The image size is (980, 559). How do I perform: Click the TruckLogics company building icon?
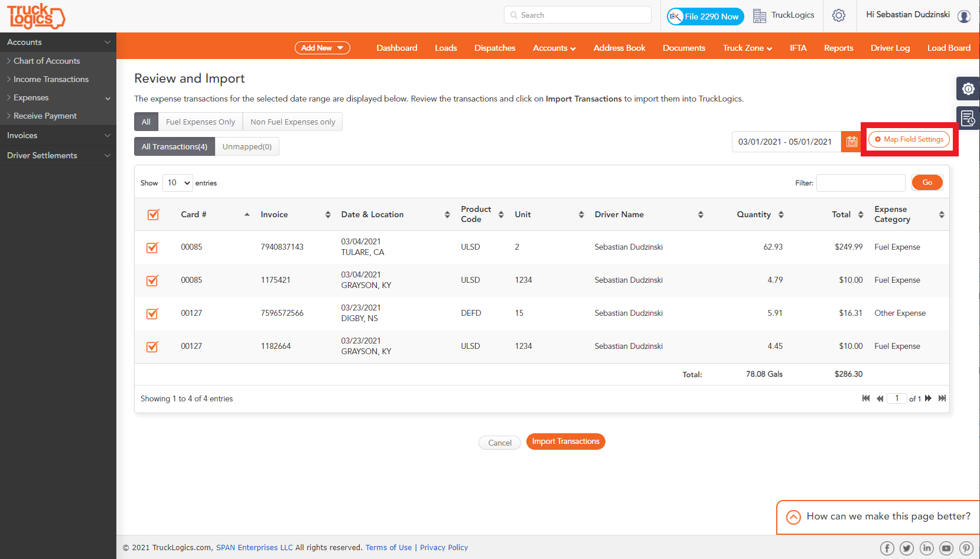[760, 16]
